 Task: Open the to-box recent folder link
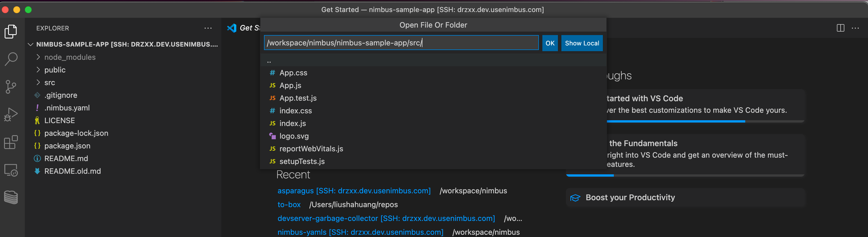coord(289,205)
